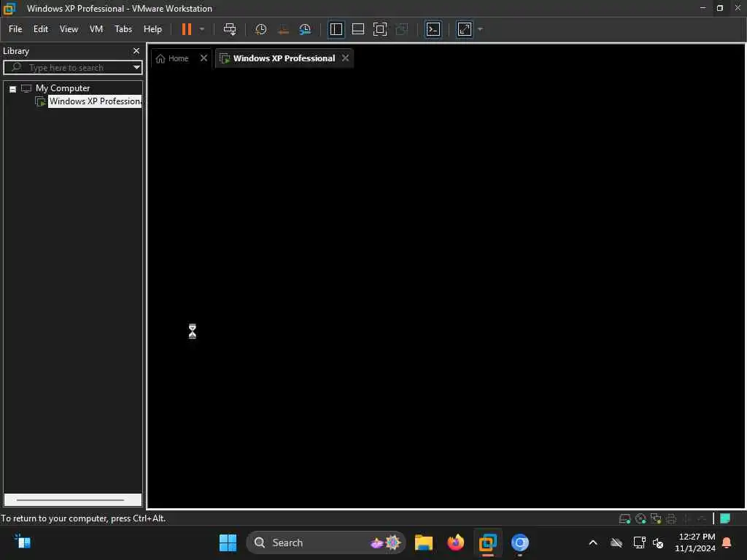747x560 pixels.
Task: Open the View menu
Action: 69,29
